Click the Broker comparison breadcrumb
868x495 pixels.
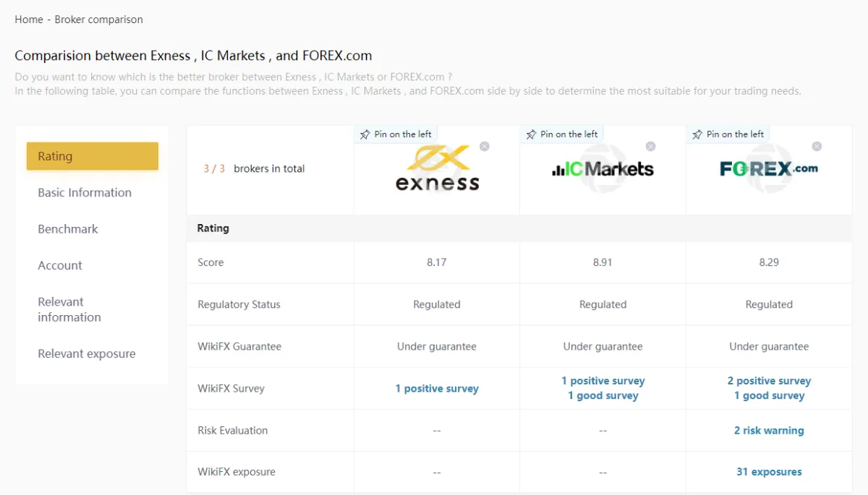pos(99,20)
